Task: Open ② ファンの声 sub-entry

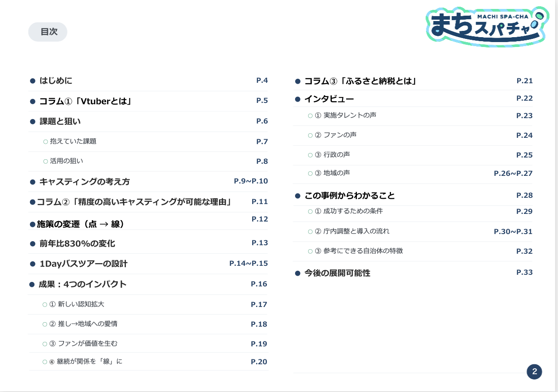Action: click(335, 135)
